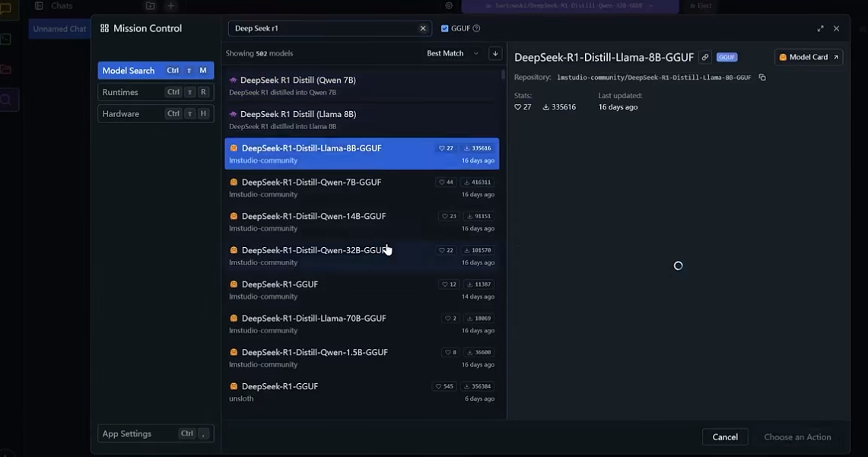Clear the Deep Seek r1 search text
The image size is (868, 457).
click(x=423, y=28)
